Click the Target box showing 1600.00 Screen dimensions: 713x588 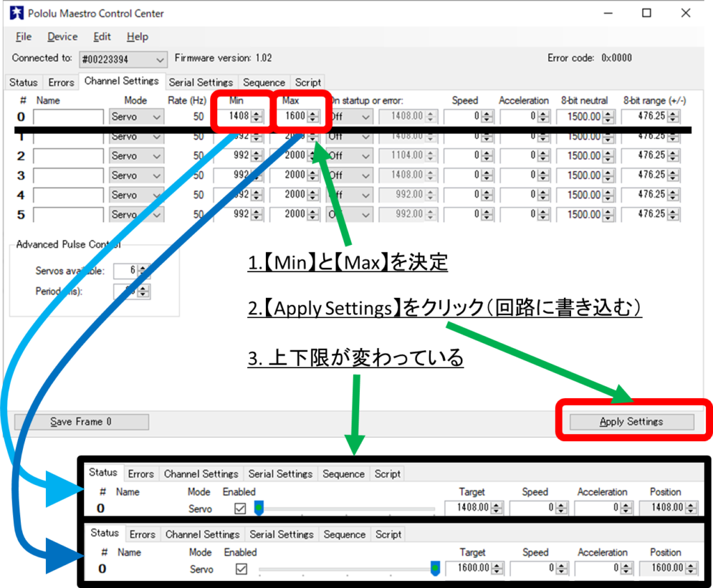[474, 568]
